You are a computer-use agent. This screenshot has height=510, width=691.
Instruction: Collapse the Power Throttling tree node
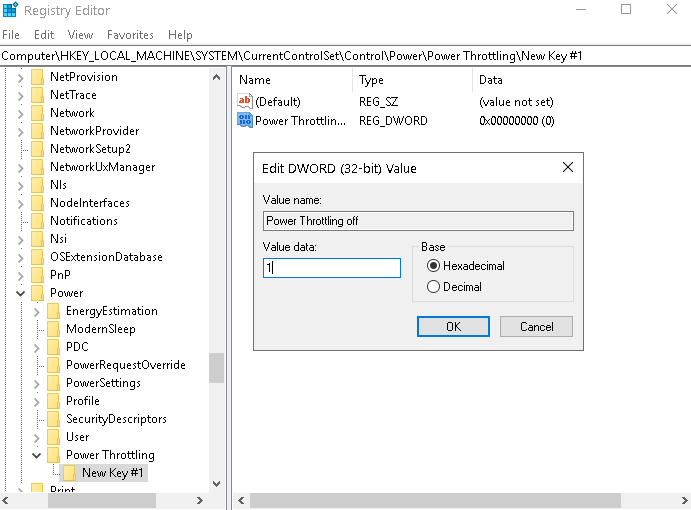click(37, 455)
